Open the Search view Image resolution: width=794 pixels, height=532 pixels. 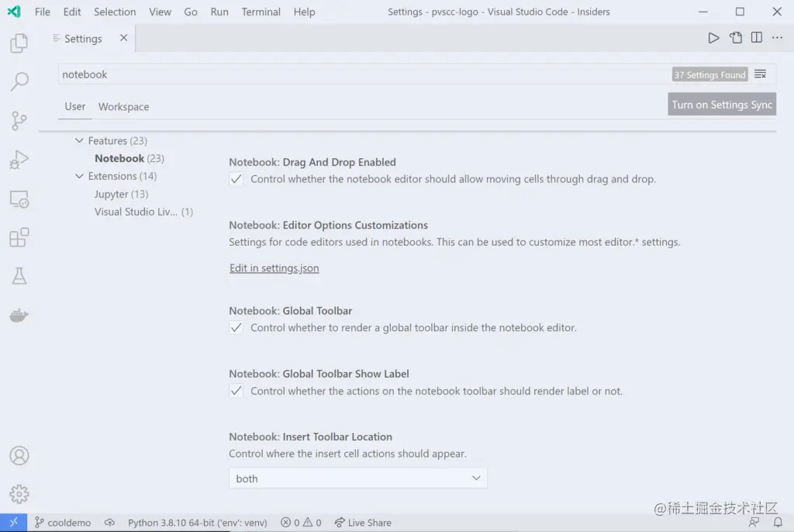tap(19, 81)
